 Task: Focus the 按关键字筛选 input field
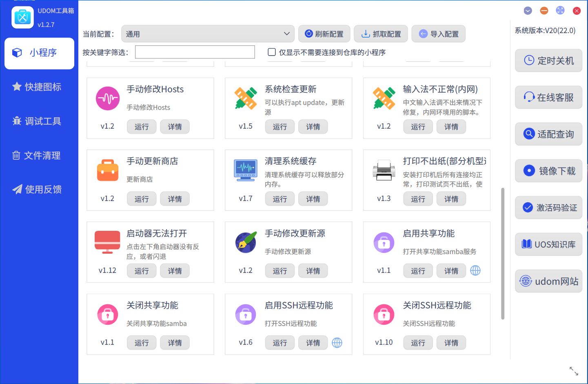(x=195, y=52)
